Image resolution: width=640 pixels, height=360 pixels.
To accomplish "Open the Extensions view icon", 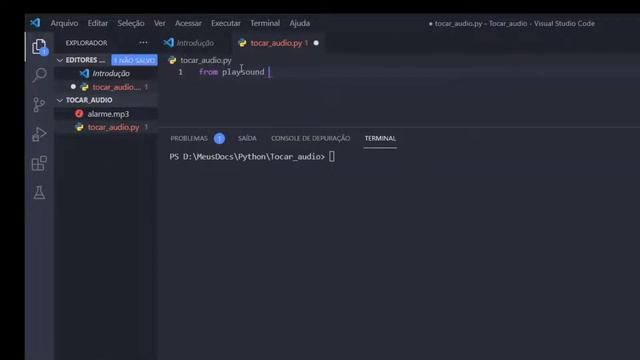I will (39, 163).
